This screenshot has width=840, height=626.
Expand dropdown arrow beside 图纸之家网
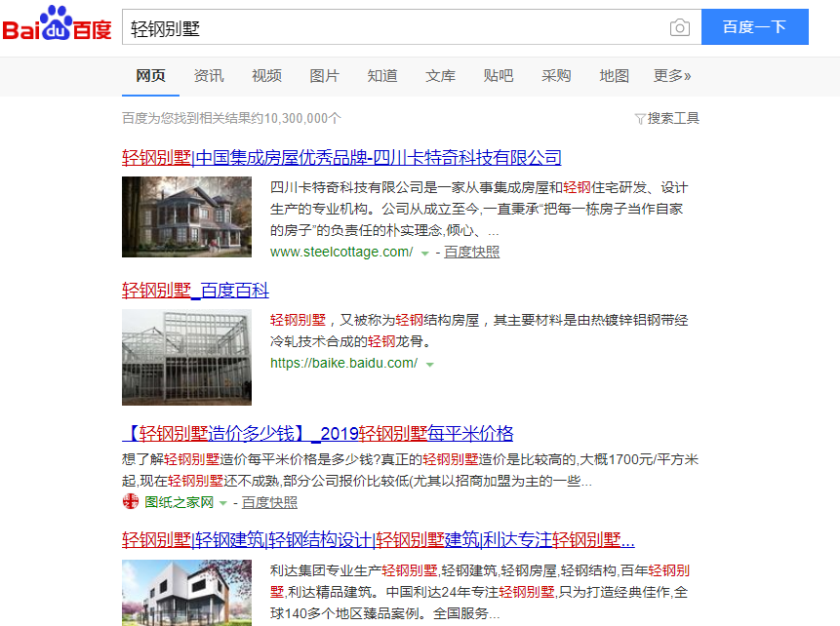(222, 503)
